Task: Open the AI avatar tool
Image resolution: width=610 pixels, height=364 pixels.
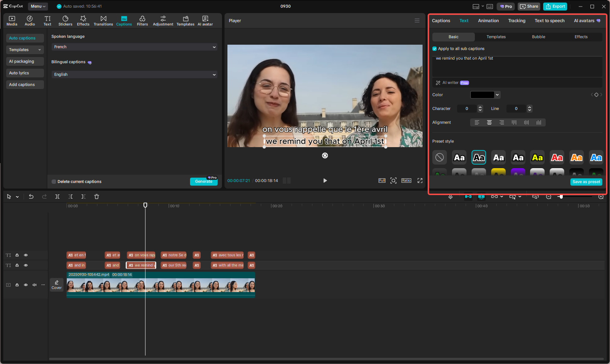Action: coord(205,21)
